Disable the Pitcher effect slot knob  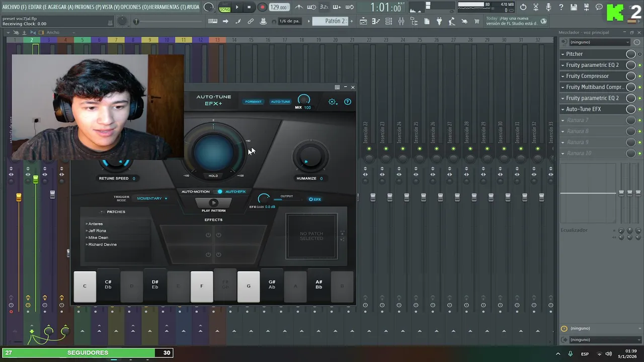pos(630,54)
